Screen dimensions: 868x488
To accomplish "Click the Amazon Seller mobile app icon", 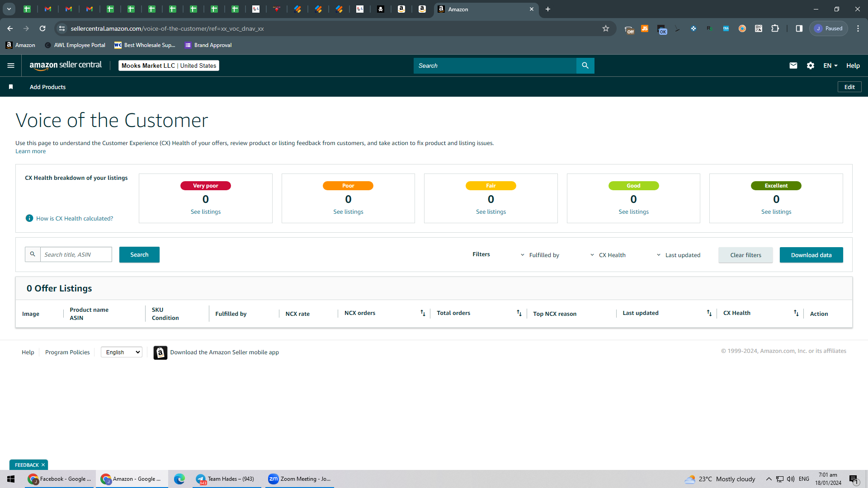I will coord(160,352).
